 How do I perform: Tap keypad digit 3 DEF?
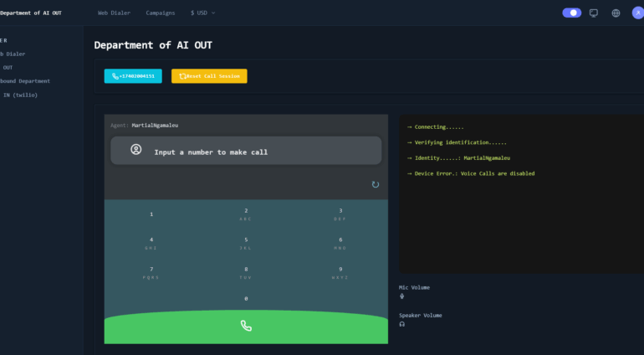pos(340,214)
